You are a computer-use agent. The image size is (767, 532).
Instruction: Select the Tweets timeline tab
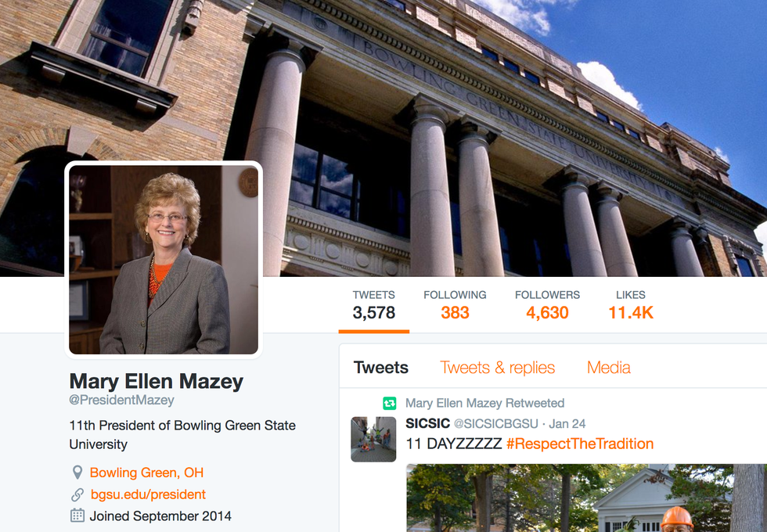point(380,367)
